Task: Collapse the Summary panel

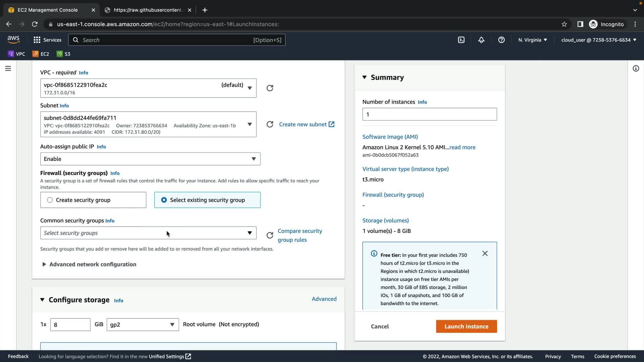Action: [365, 77]
